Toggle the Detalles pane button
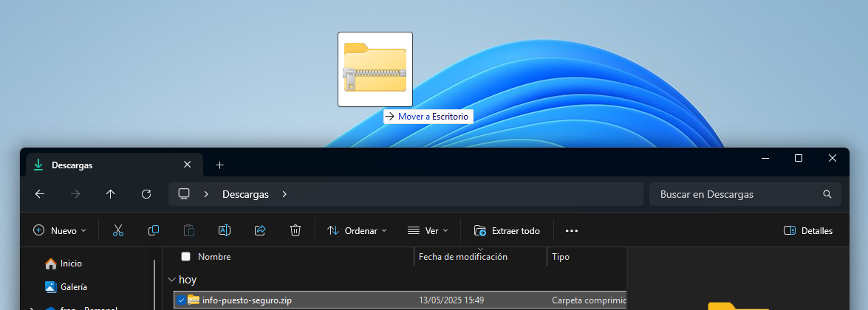Viewport: 868px width, 310px height. [808, 231]
